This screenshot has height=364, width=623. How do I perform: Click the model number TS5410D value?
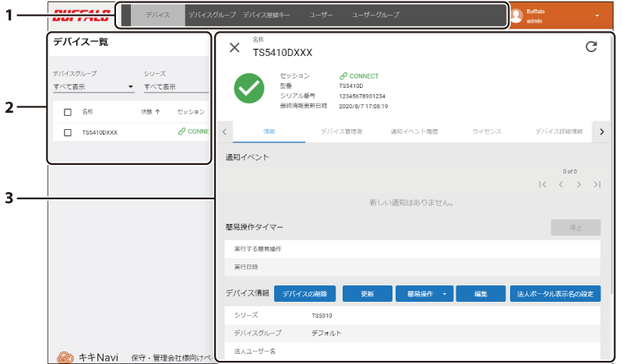pos(351,86)
